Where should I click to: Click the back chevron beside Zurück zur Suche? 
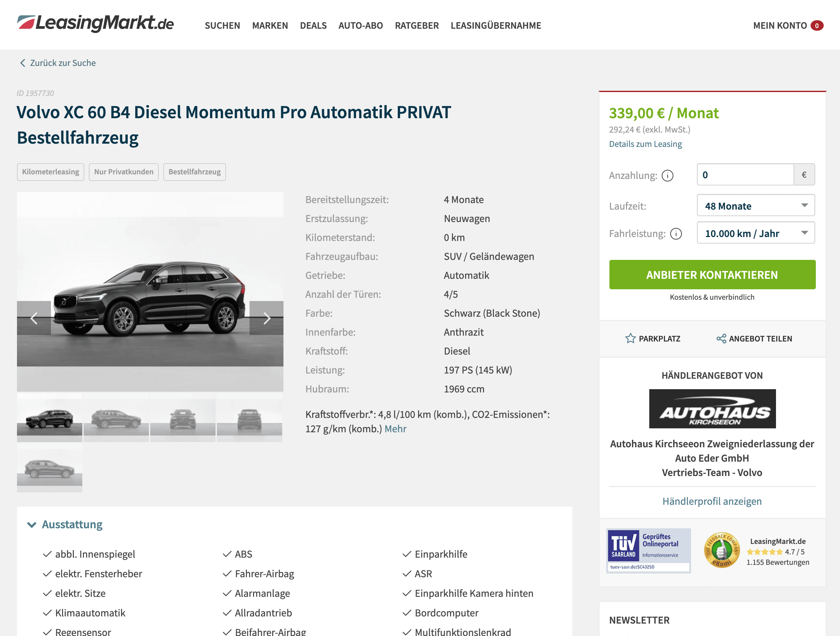click(x=23, y=63)
